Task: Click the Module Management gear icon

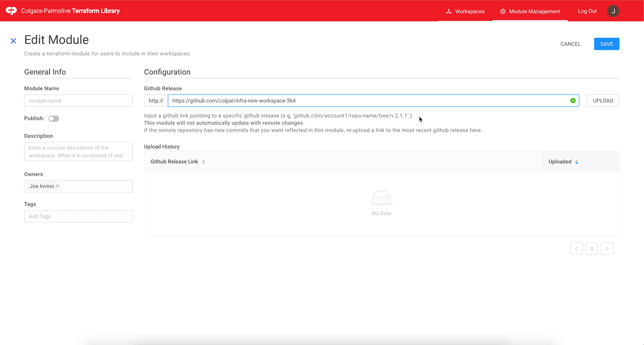Action: 503,11
